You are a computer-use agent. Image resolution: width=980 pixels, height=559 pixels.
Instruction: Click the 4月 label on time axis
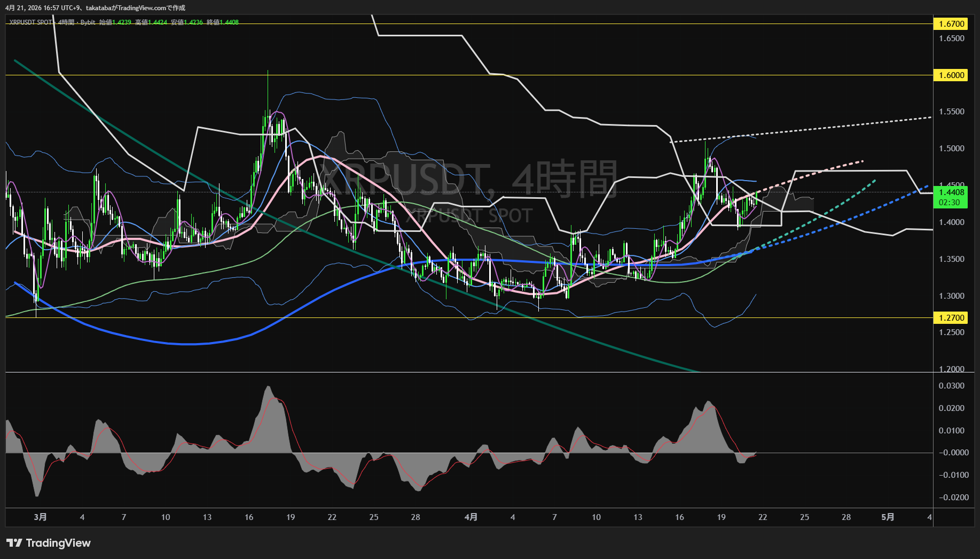tap(471, 517)
